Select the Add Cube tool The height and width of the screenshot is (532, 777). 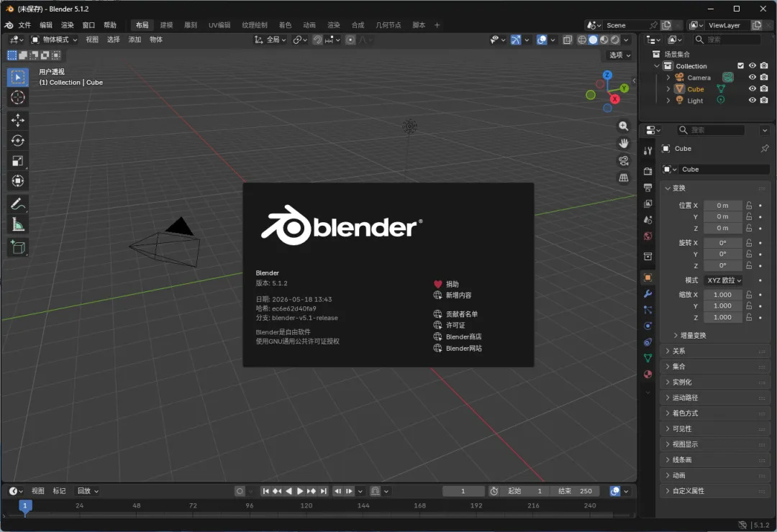(18, 247)
